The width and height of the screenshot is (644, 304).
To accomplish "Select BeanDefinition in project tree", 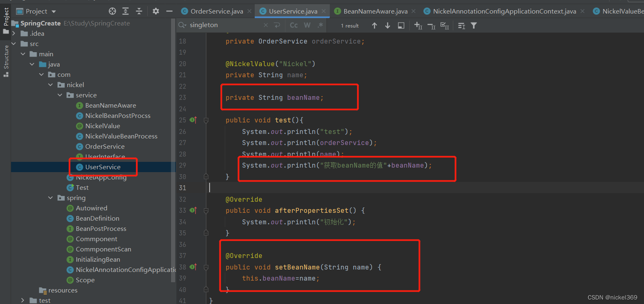I will point(97,218).
